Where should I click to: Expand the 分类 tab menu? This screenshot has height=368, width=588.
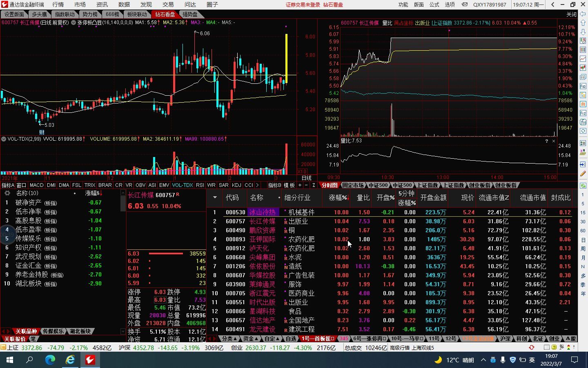(229, 339)
